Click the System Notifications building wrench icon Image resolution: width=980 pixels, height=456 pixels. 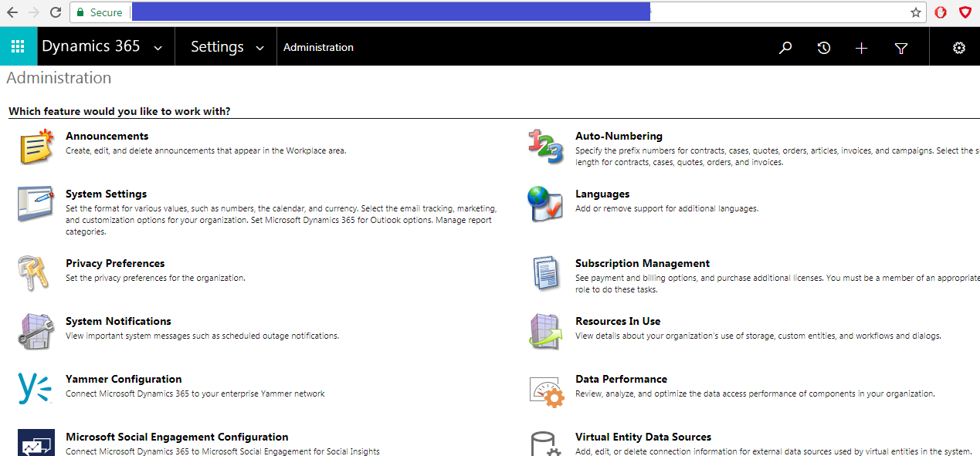(36, 332)
